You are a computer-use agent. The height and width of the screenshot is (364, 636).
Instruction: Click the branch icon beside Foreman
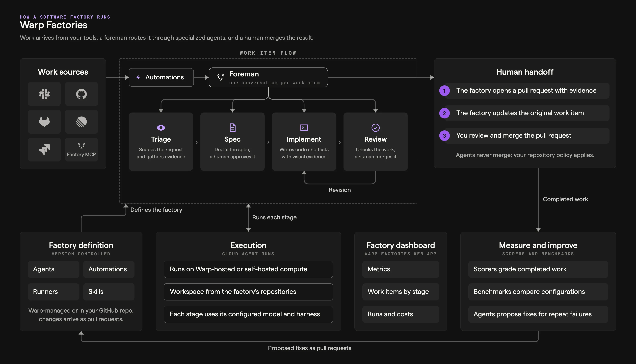(x=221, y=77)
